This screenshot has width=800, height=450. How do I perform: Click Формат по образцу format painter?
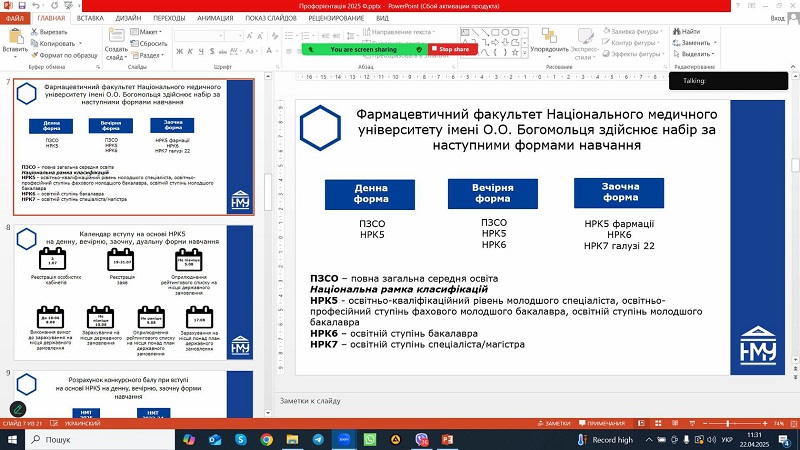64,55
